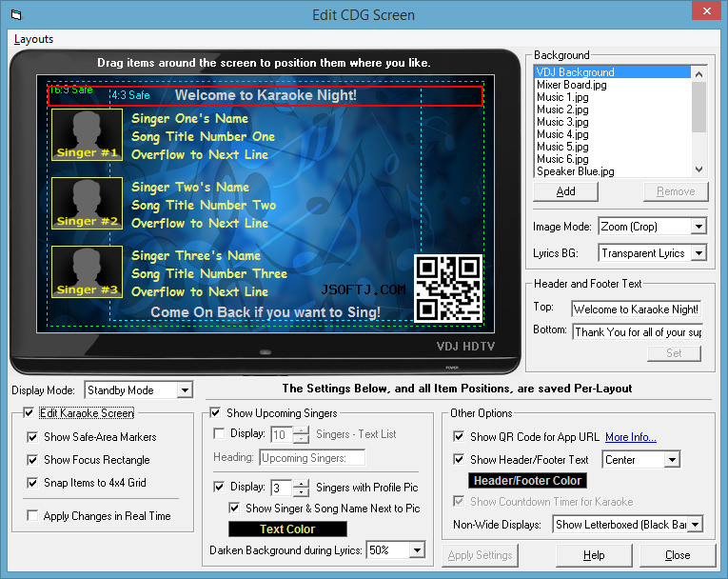Image resolution: width=728 pixels, height=579 pixels.
Task: Select Music 3.jpg background
Action: click(613, 122)
